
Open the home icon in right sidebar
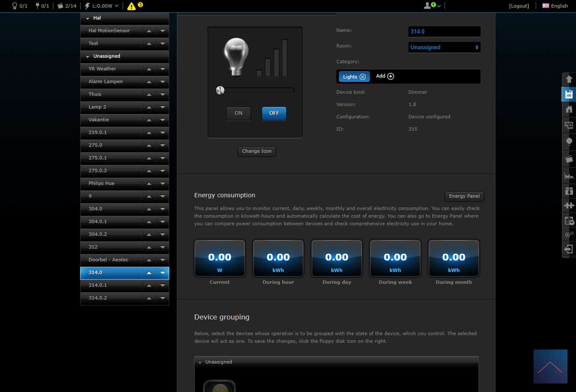[x=569, y=109]
